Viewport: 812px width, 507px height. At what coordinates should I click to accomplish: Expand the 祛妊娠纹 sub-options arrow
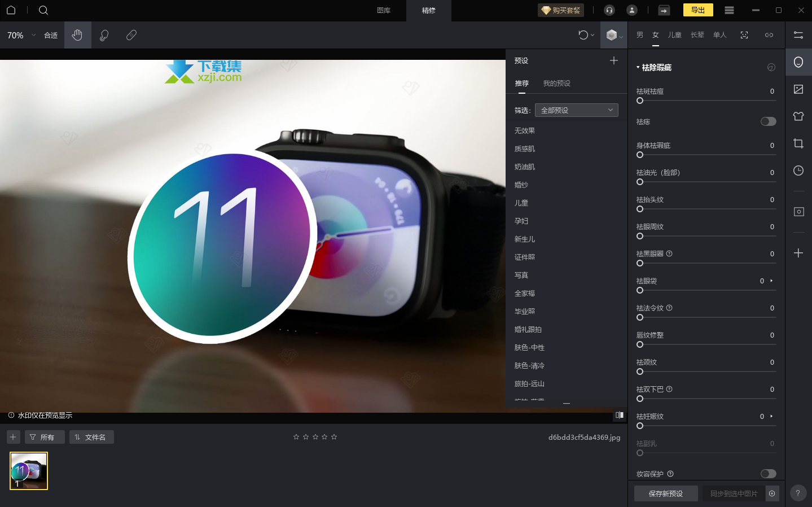click(x=771, y=416)
